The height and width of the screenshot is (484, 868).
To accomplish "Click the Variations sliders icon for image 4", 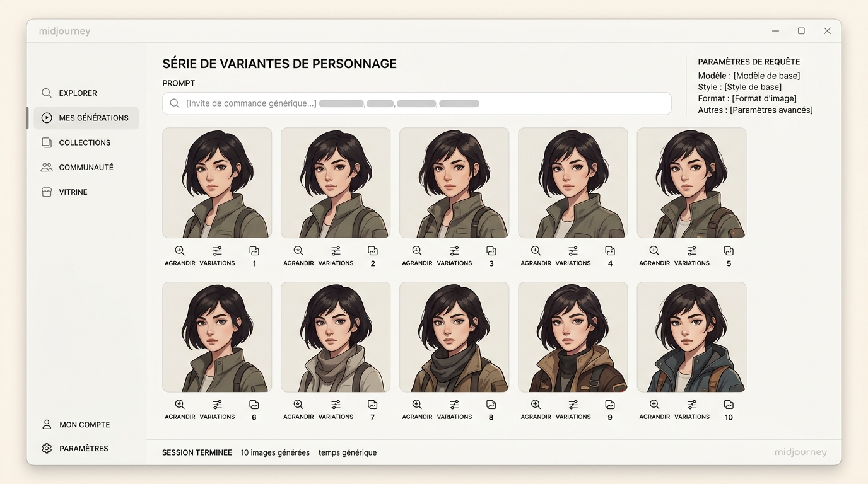I will point(573,251).
